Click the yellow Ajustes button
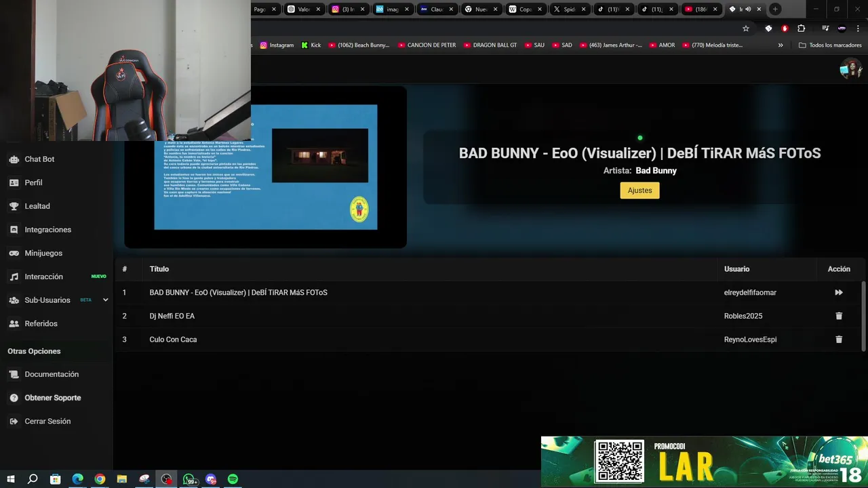Screen dimensions: 868x488 click(639, 190)
